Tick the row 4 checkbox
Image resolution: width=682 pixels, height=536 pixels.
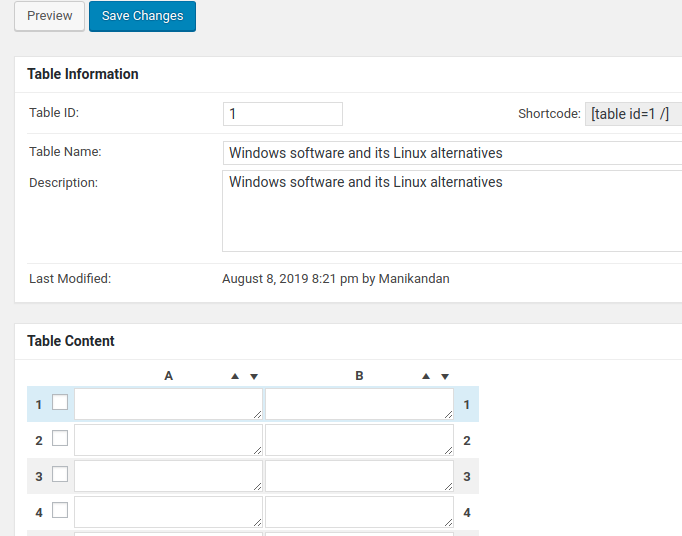click(60, 510)
